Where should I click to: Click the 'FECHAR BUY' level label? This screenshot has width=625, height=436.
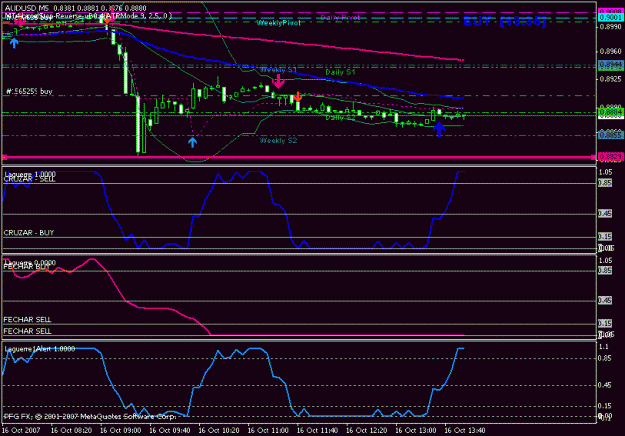tap(27, 267)
